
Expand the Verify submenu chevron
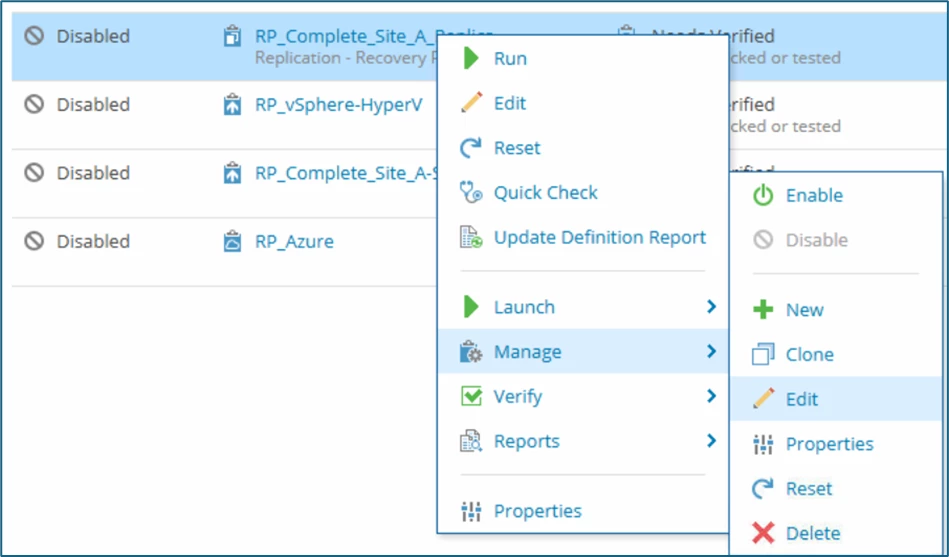pyautogui.click(x=711, y=396)
